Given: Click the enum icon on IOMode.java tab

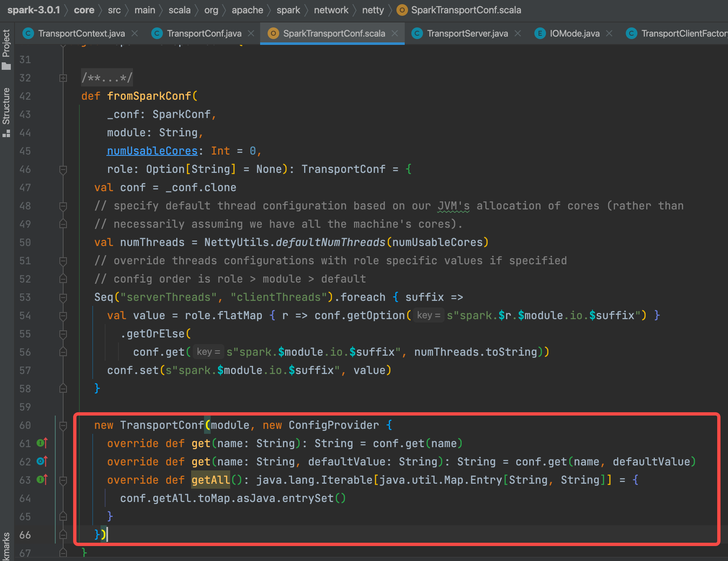Looking at the screenshot, I should pos(540,33).
